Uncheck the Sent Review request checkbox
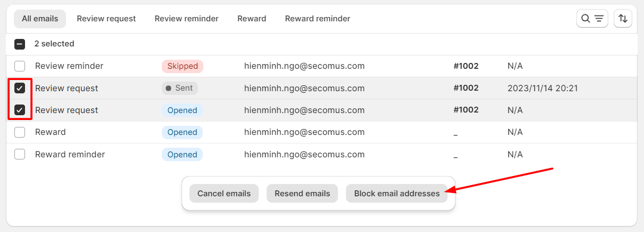The image size is (644, 232). pyautogui.click(x=20, y=88)
